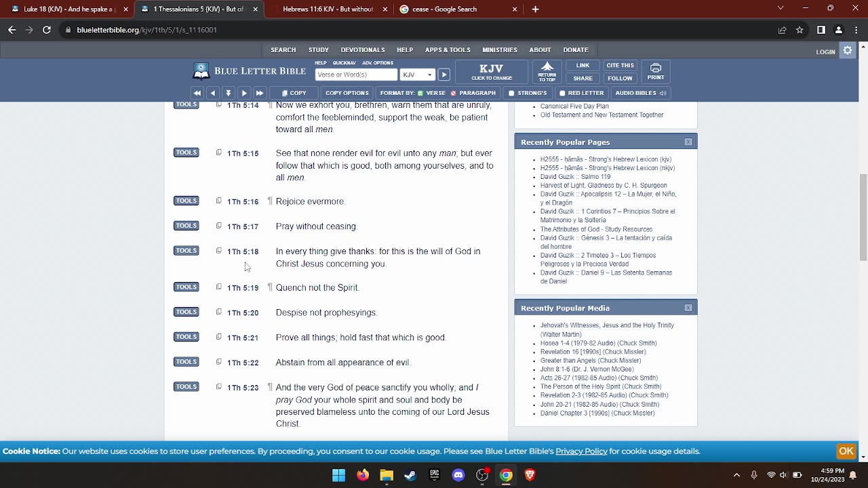This screenshot has width=868, height=488.
Task: Open browser share icon in address bar
Action: click(x=782, y=30)
